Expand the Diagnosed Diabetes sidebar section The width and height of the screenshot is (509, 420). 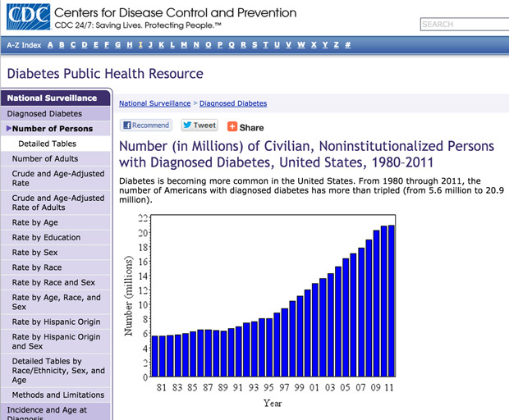tap(44, 114)
